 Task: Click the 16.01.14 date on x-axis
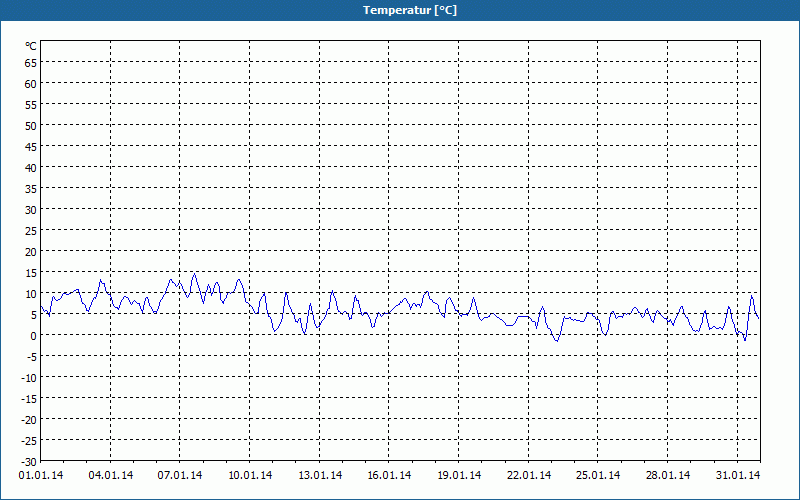(389, 476)
